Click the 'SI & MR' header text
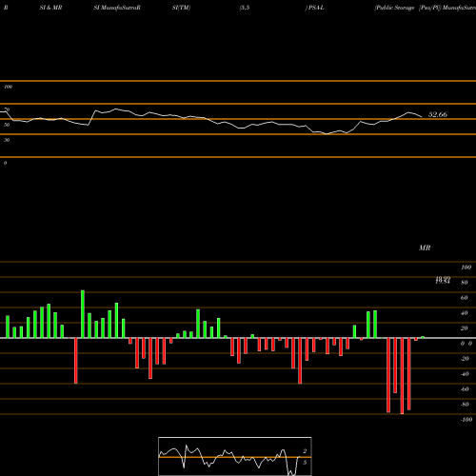Viewport: 476px width, 476px height. (50, 8)
